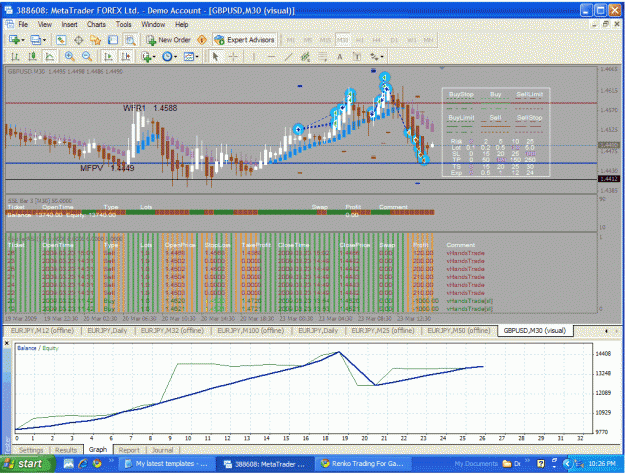Toggle chart shift from right border
The height and width of the screenshot is (474, 625).
pyautogui.click(x=126, y=57)
